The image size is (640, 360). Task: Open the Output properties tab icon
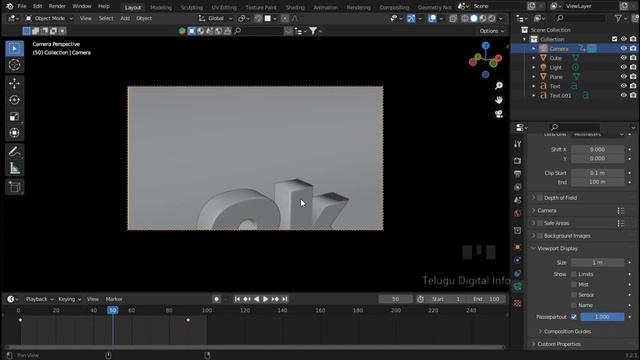point(518,174)
